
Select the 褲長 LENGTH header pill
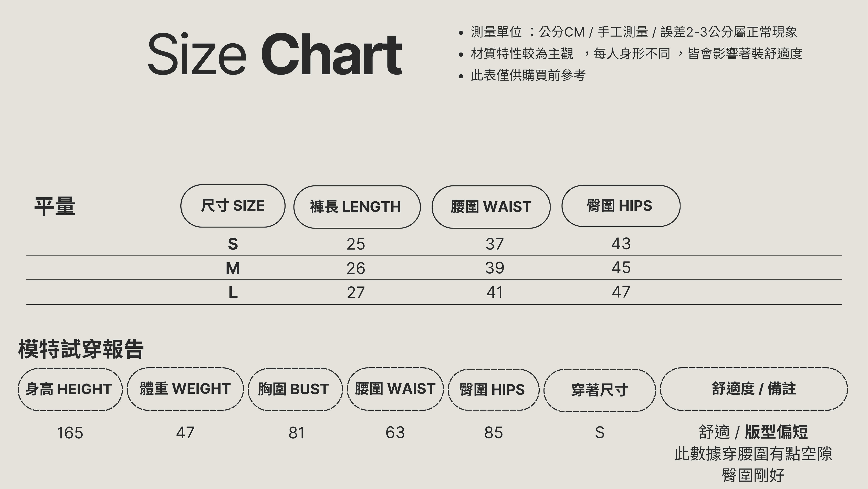click(357, 207)
